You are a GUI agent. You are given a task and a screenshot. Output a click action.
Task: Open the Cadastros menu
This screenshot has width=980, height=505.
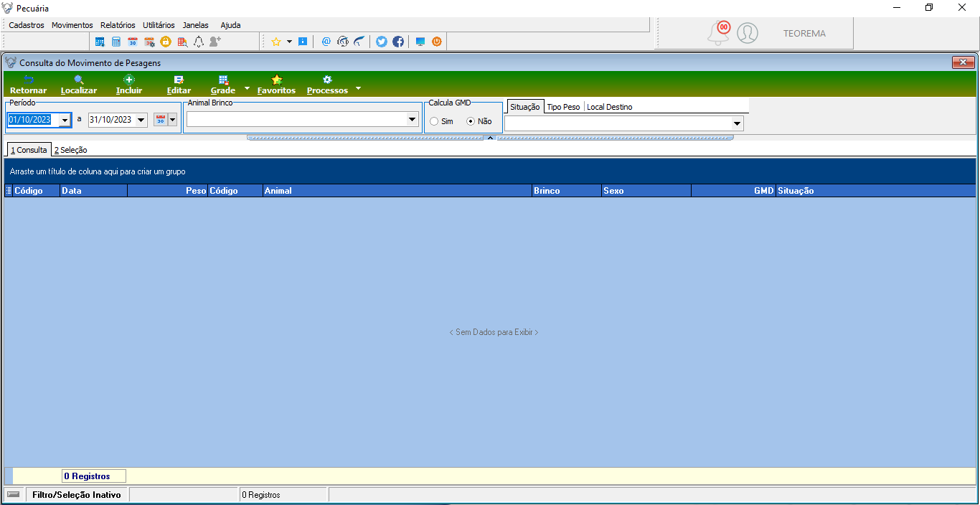click(27, 25)
